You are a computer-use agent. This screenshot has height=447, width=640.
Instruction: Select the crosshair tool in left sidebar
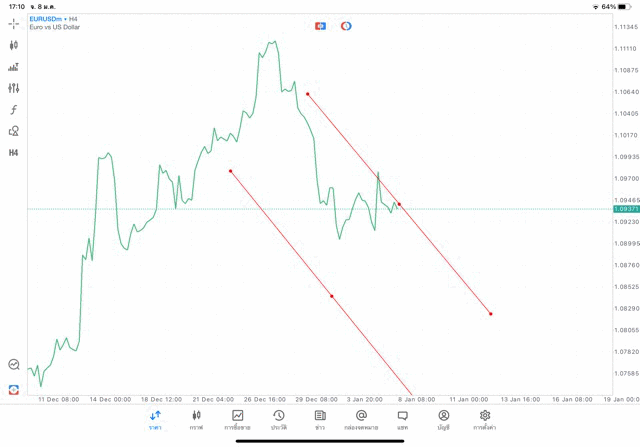(14, 23)
